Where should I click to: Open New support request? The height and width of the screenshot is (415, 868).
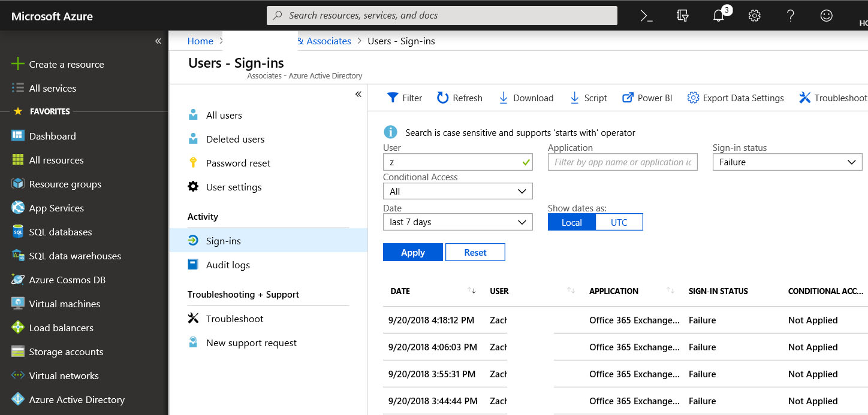point(268,343)
